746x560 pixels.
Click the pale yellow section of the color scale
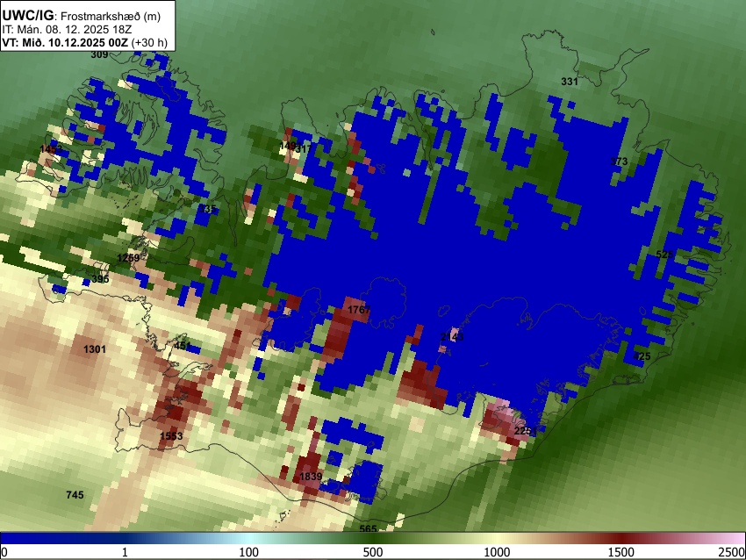click(x=495, y=538)
